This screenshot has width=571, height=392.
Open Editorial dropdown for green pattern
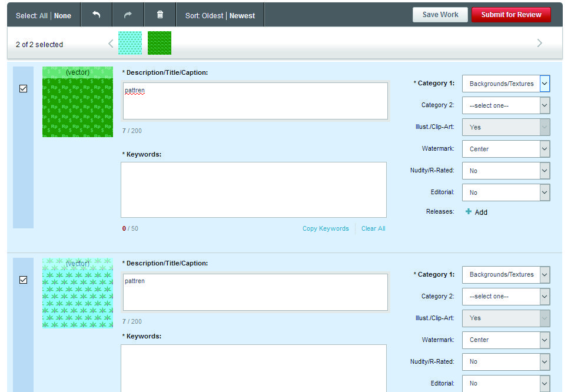click(x=506, y=192)
